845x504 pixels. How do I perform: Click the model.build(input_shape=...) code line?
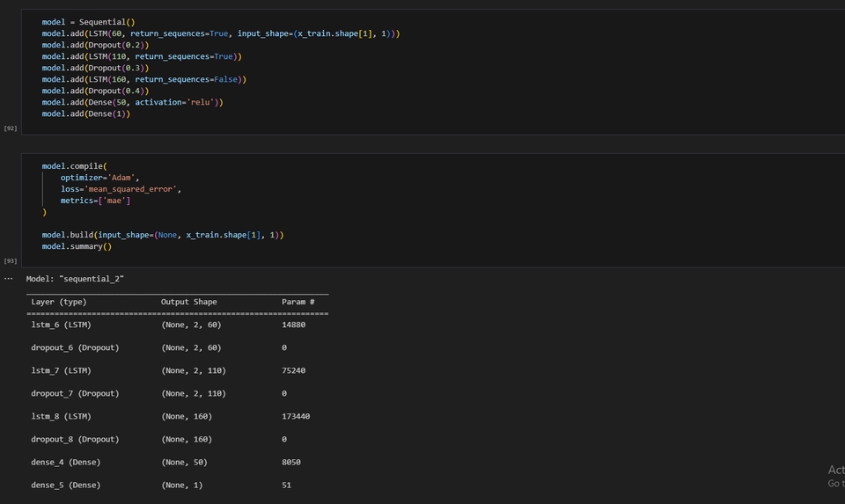coord(163,235)
